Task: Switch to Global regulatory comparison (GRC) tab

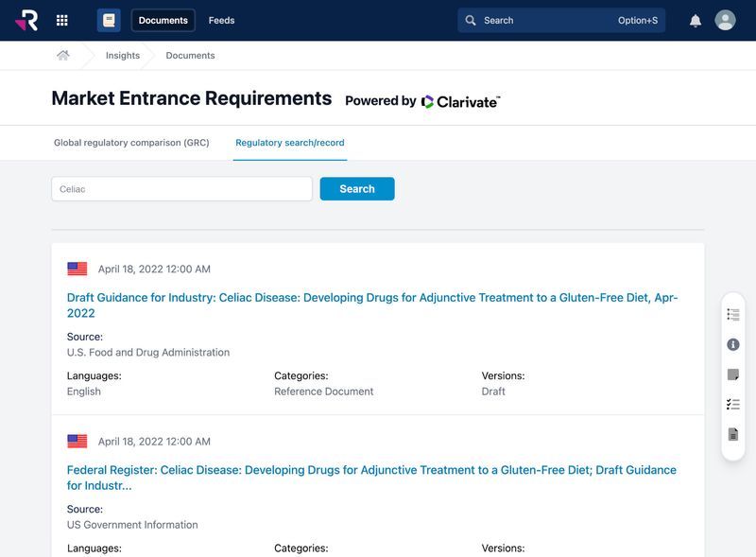Action: (x=130, y=143)
